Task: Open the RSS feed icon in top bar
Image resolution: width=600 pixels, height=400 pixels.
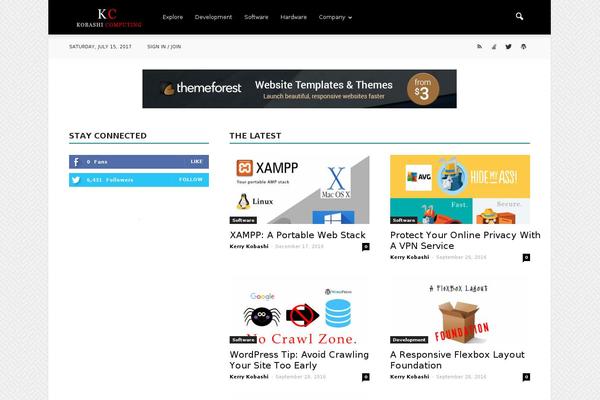Action: coord(479,47)
